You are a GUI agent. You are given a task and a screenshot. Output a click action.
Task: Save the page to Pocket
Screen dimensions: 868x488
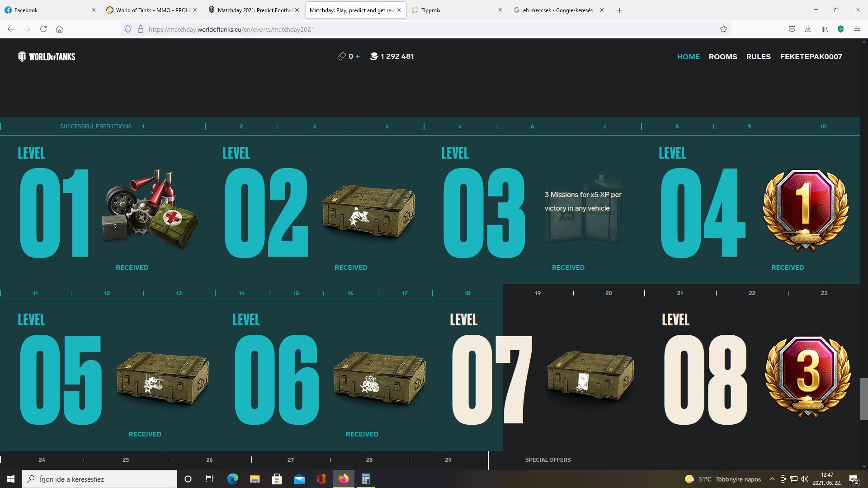point(792,29)
